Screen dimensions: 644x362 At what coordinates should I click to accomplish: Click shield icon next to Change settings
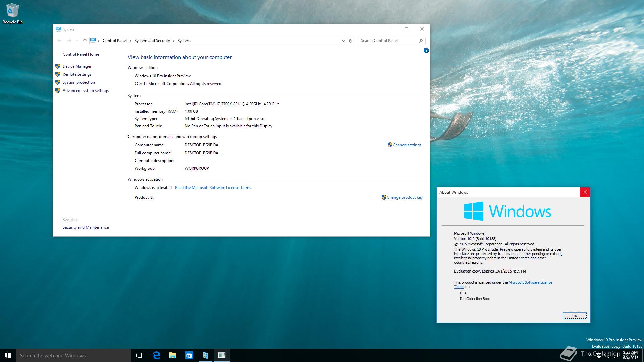click(x=390, y=145)
